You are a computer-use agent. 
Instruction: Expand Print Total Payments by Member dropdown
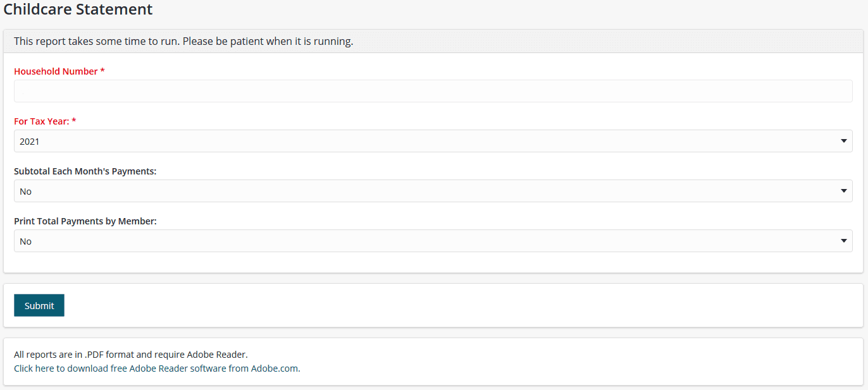click(x=433, y=241)
